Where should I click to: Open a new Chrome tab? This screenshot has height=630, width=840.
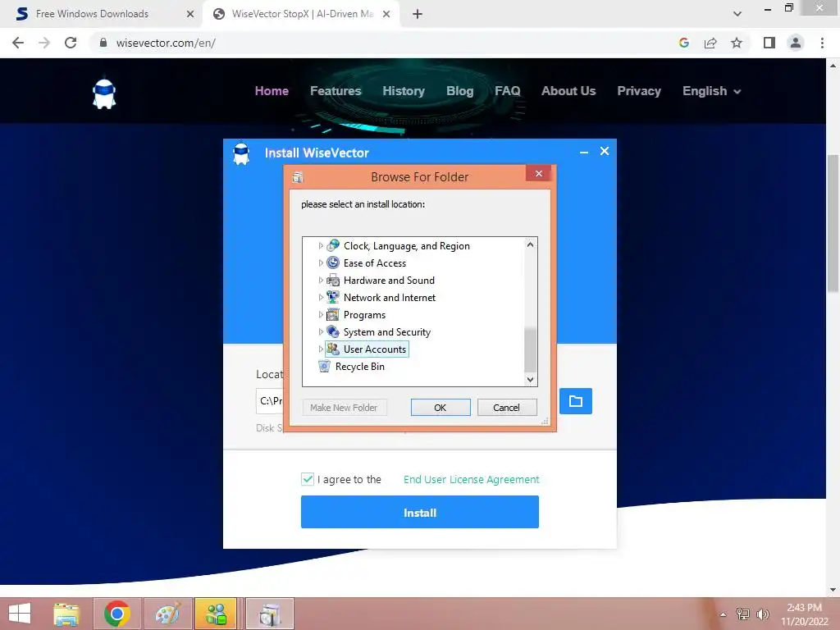click(x=418, y=14)
